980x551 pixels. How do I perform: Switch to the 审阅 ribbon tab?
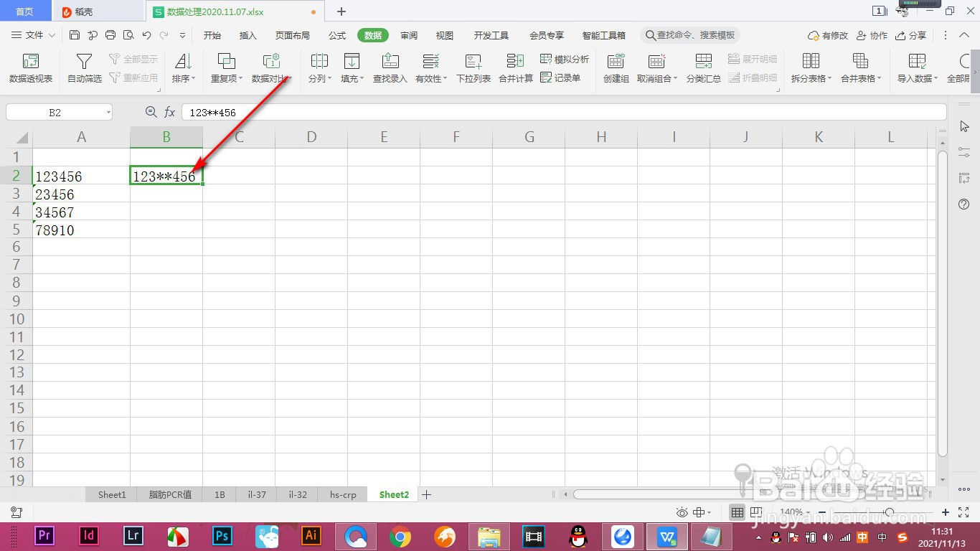409,35
